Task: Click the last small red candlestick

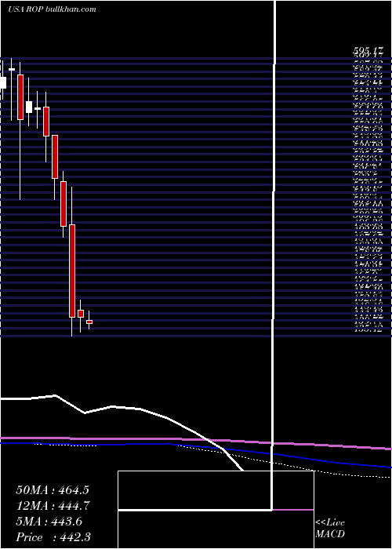Action: point(89,322)
